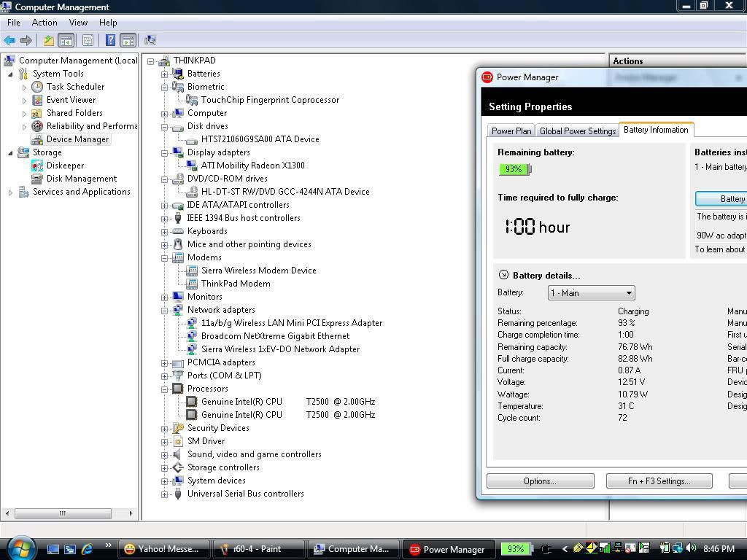This screenshot has height=560, width=747.
Task: Select Disk Management in the console tree
Action: point(81,179)
